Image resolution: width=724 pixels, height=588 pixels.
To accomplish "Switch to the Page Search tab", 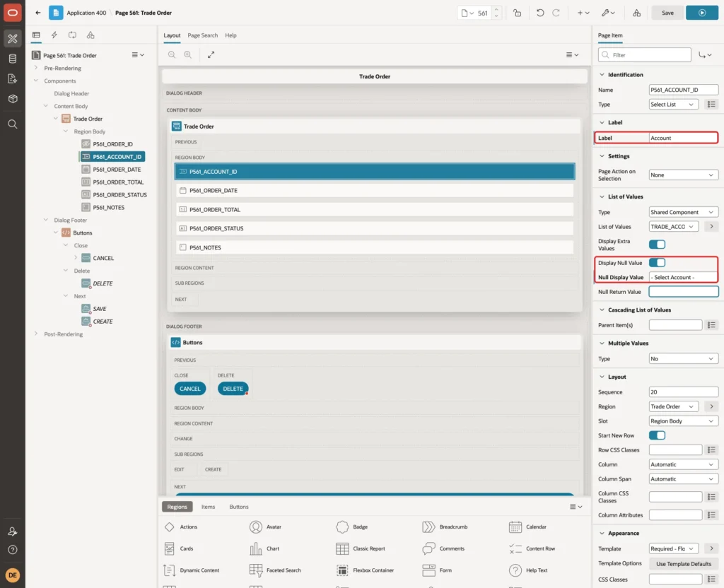I will click(x=202, y=35).
